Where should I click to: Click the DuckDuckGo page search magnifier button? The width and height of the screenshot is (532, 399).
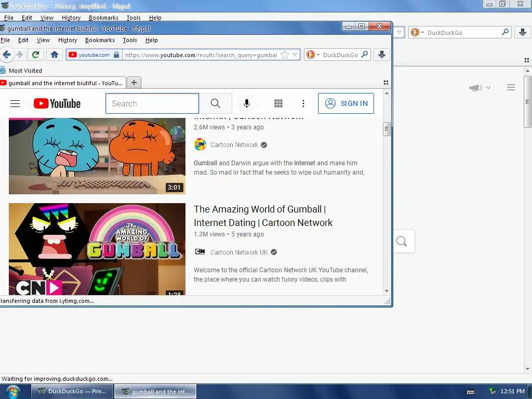pyautogui.click(x=402, y=241)
